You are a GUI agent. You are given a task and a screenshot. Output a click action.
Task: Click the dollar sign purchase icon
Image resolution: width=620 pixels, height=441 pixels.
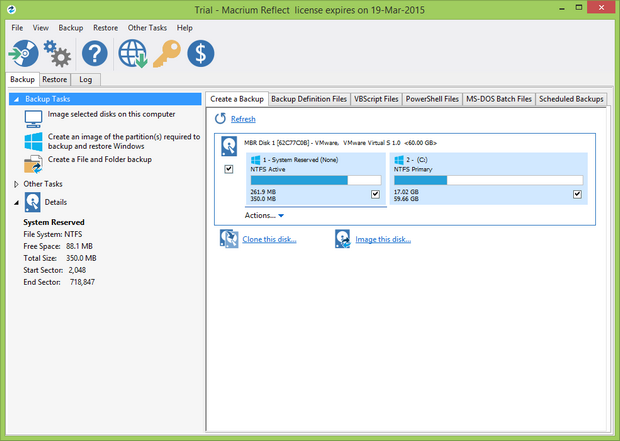[x=201, y=53]
